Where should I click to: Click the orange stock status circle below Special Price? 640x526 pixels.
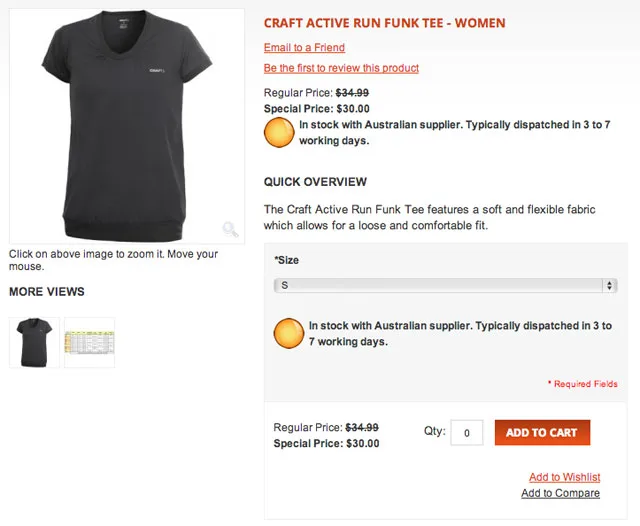point(279,132)
